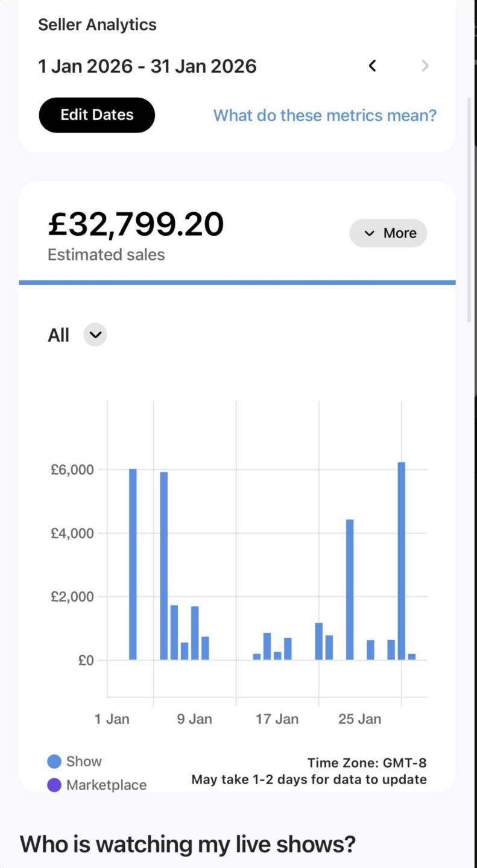Screen dimensions: 477x868
Task: Click the Marketplace legend label
Action: (x=106, y=785)
